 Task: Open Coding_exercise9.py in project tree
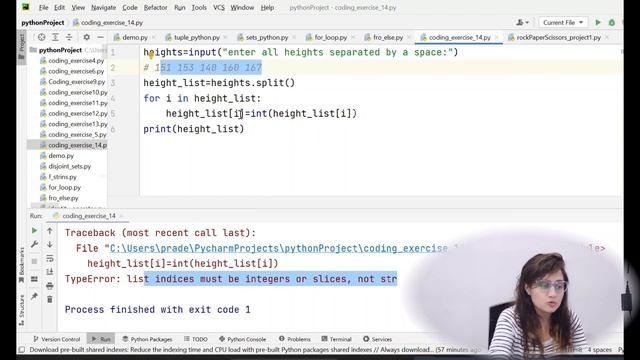pyautogui.click(x=76, y=82)
